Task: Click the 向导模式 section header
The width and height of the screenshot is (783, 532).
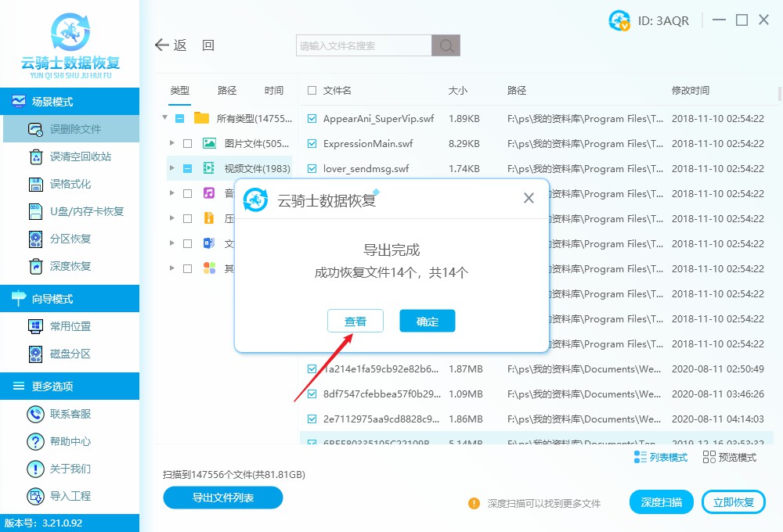Action: pos(70,298)
